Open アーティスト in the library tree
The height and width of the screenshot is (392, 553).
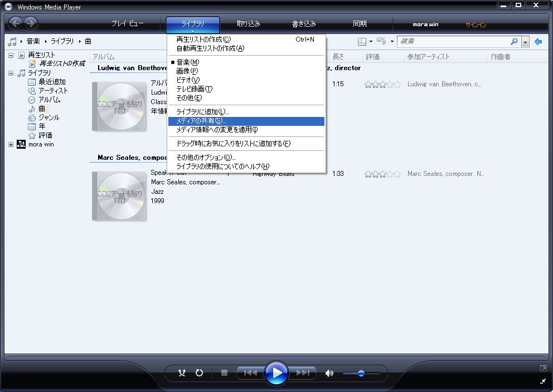click(53, 91)
